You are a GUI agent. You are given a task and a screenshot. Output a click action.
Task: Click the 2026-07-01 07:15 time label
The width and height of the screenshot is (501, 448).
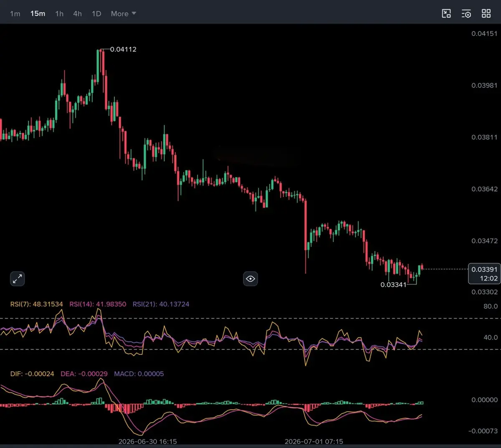coord(314,441)
